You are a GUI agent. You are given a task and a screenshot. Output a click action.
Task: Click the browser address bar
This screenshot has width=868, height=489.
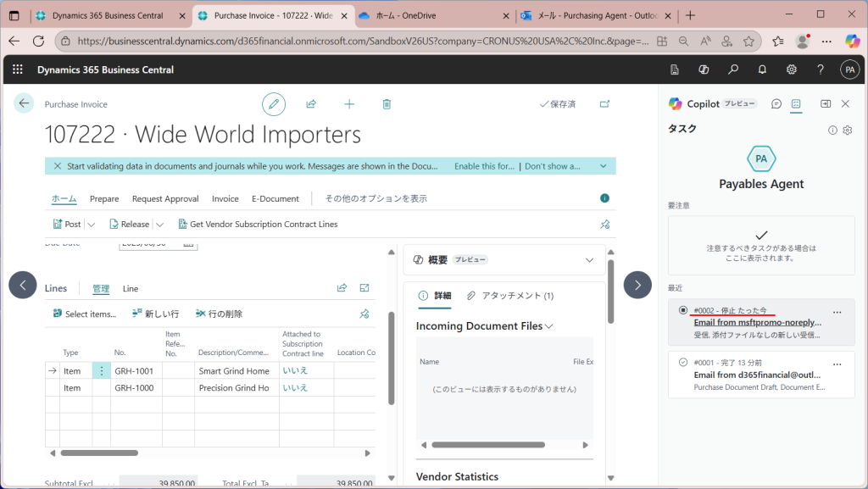[x=363, y=41]
